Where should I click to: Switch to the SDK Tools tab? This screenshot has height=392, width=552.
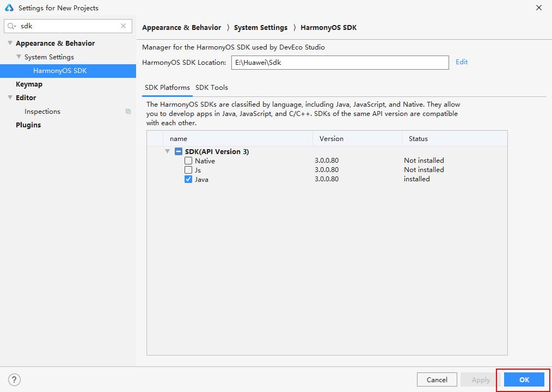pyautogui.click(x=212, y=88)
